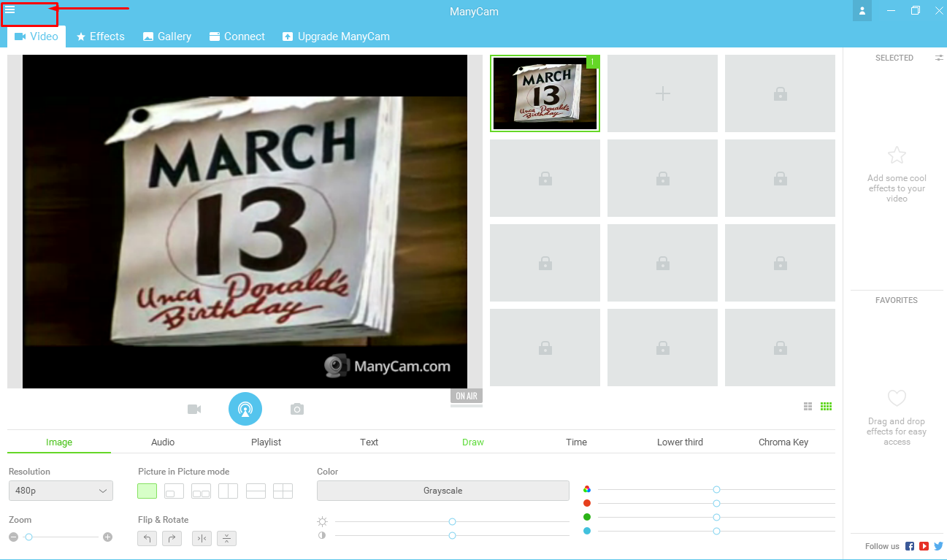Click Upgrade ManyCam
The height and width of the screenshot is (560, 947).
(x=337, y=37)
